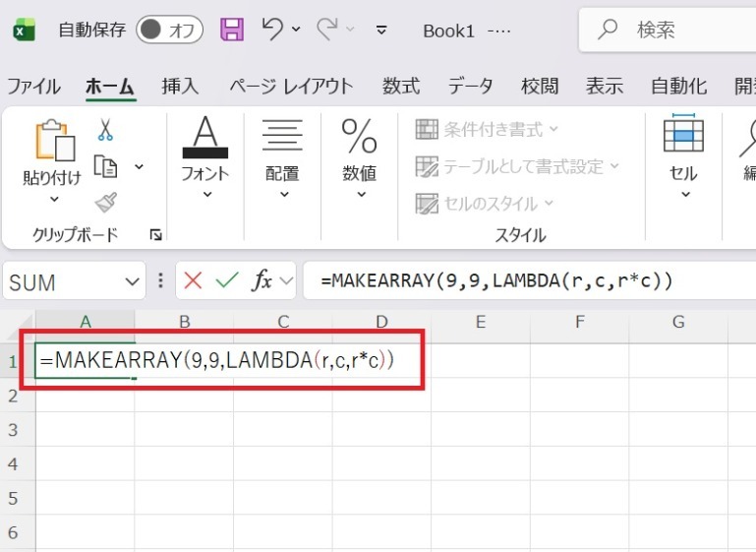Select column F header
756x552 pixels.
[x=580, y=322]
